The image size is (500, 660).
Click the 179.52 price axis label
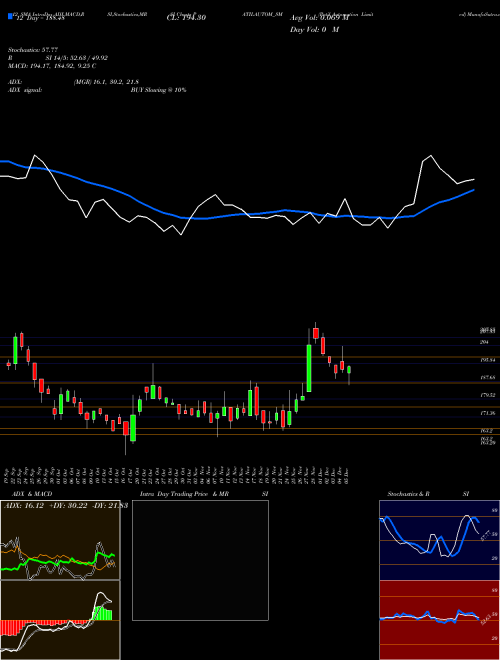pos(487,395)
